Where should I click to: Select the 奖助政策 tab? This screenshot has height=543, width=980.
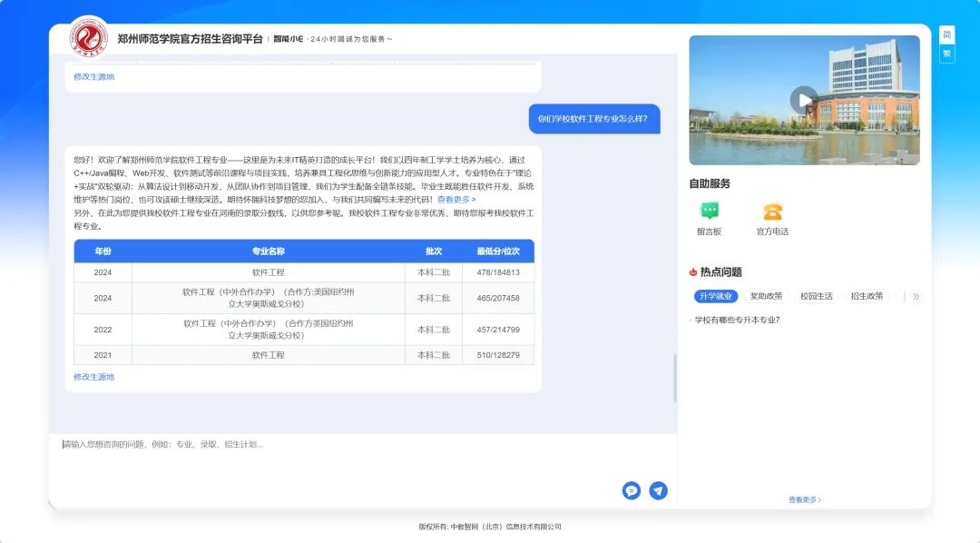coord(766,296)
